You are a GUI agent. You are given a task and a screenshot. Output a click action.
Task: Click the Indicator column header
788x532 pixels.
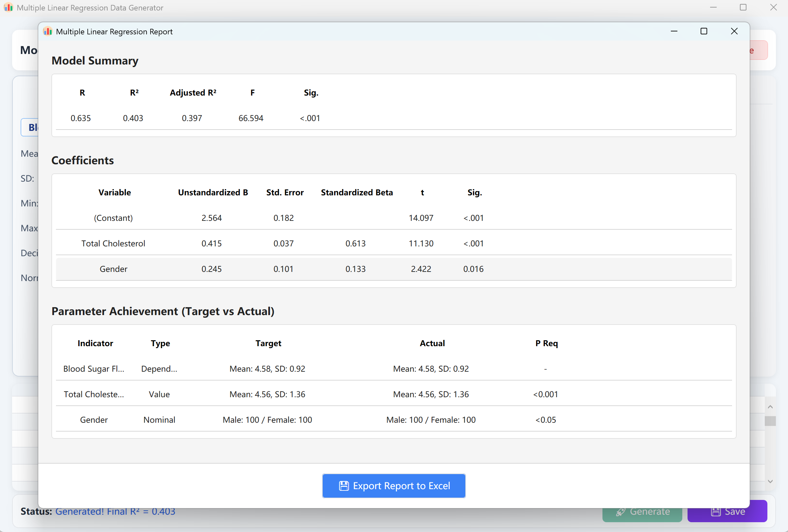click(x=95, y=343)
